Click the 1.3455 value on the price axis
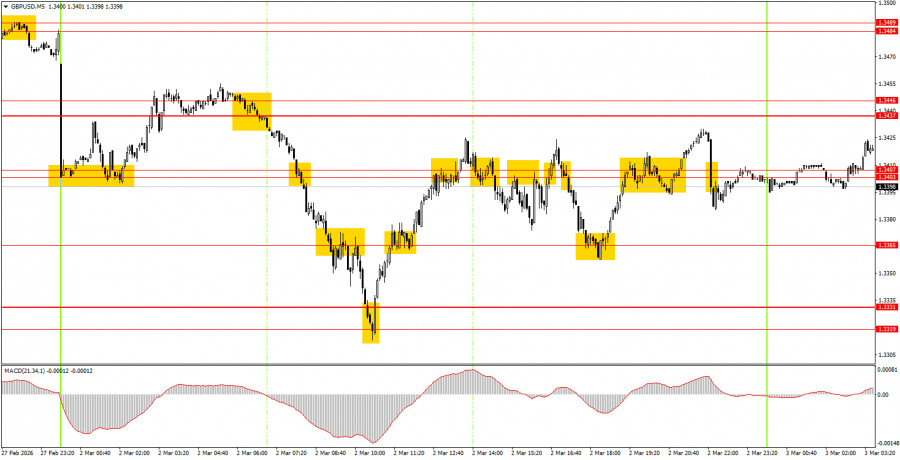 [886, 84]
